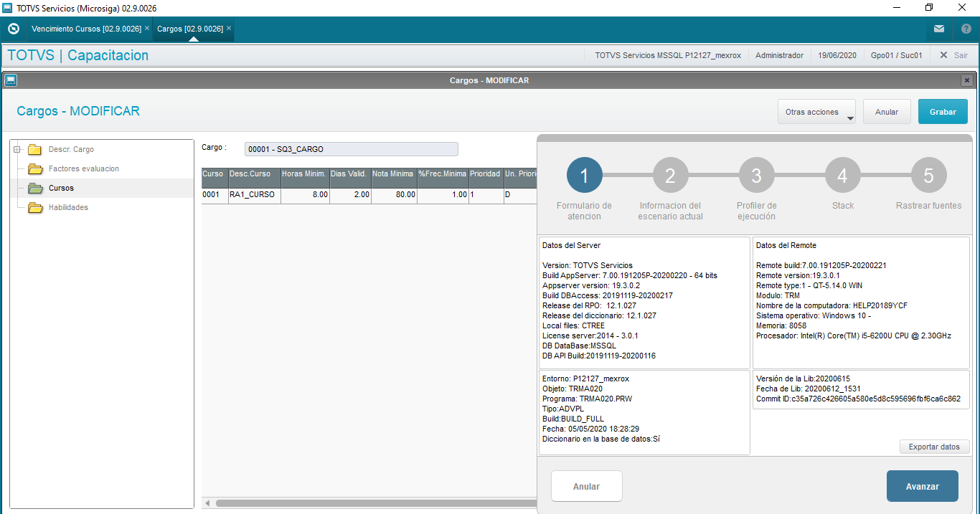
Task: Select the cell with 0001
Action: click(x=214, y=195)
